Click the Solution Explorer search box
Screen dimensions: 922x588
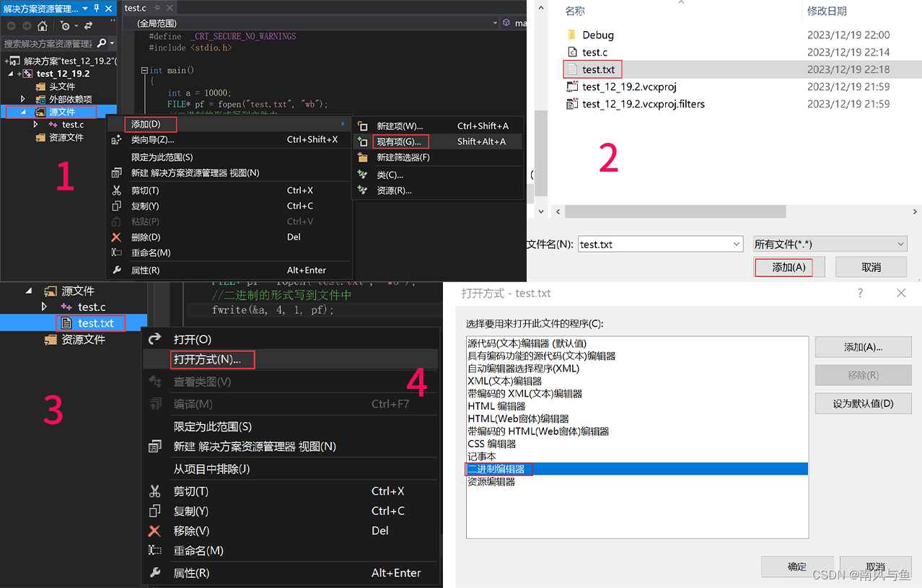coord(49,43)
